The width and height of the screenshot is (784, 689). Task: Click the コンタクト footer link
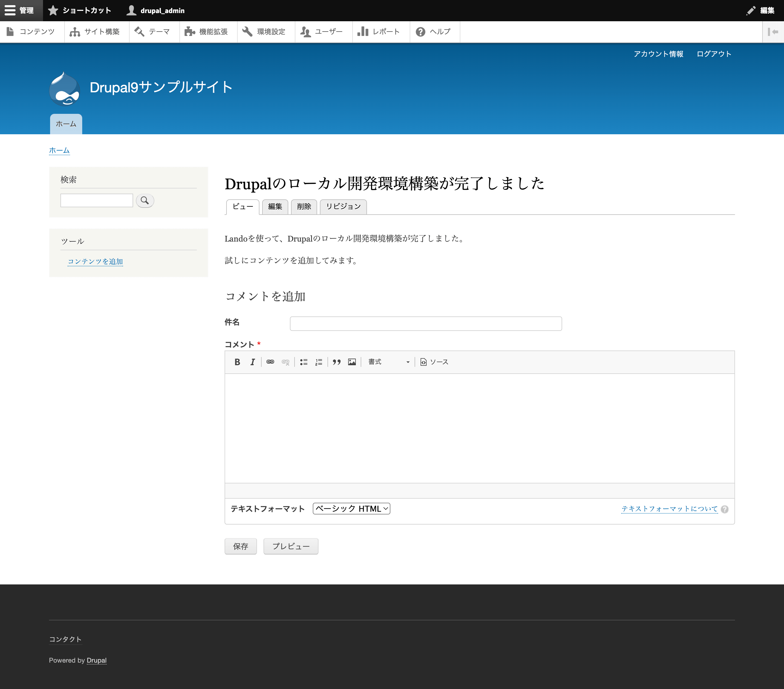coord(65,639)
